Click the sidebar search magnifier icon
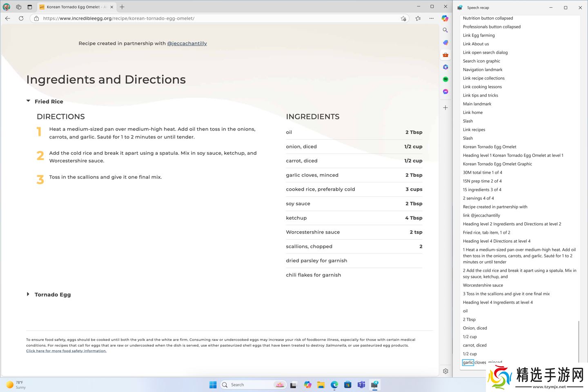This screenshot has height=392, width=588. [x=445, y=30]
